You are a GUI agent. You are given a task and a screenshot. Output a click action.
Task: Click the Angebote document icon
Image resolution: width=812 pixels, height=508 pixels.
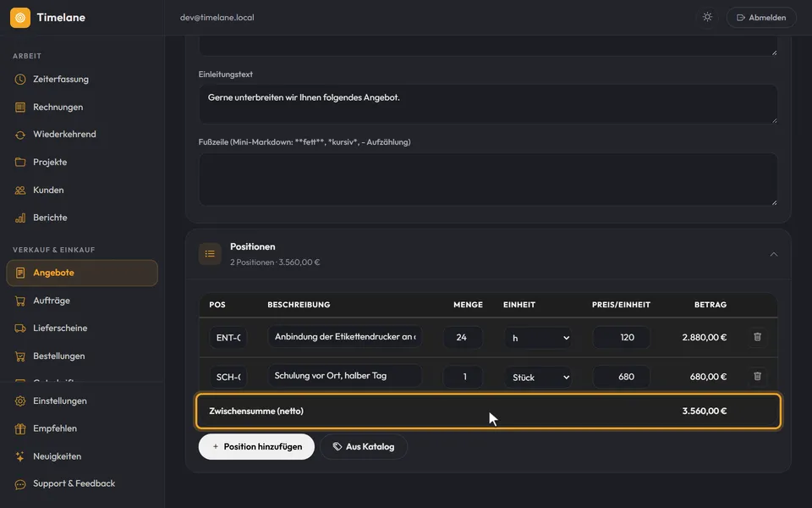pos(20,273)
